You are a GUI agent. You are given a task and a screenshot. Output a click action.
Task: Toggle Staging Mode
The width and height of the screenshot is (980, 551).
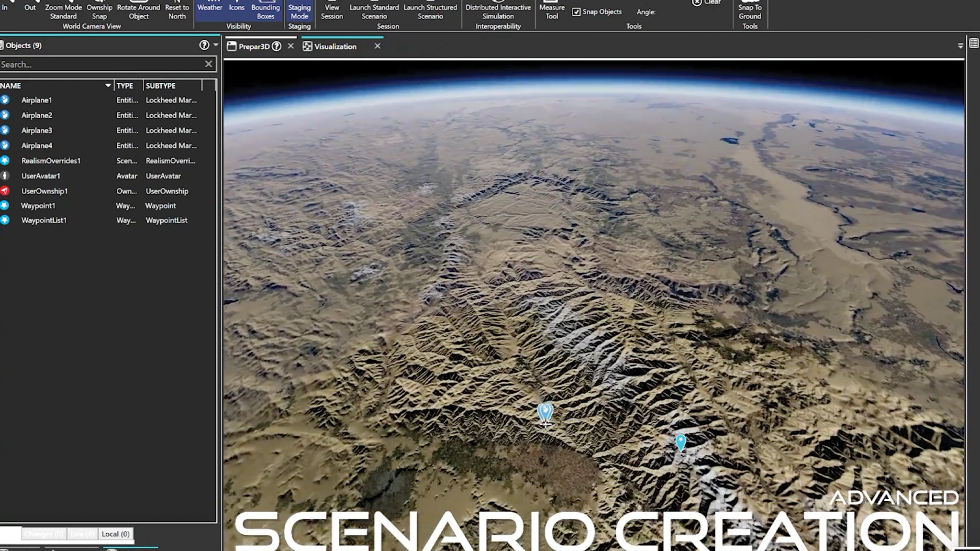[x=300, y=11]
